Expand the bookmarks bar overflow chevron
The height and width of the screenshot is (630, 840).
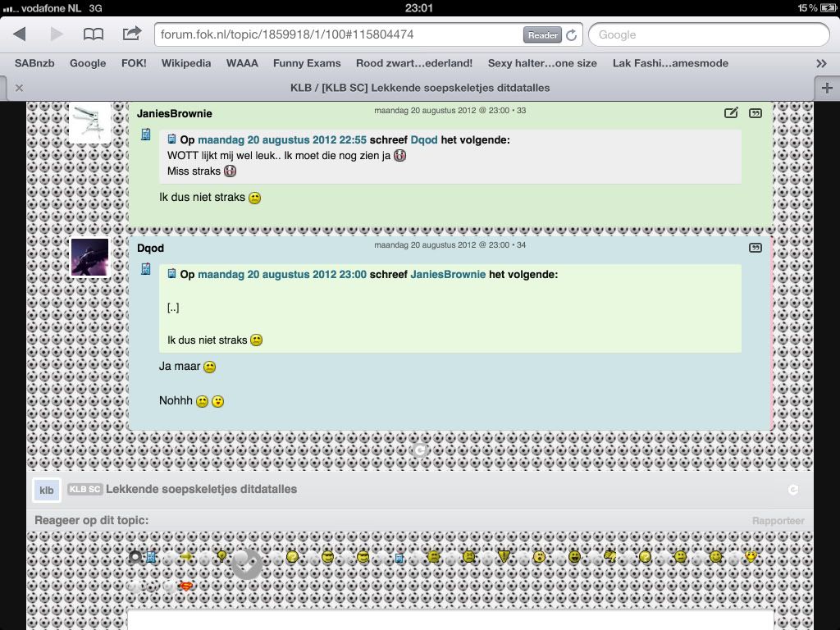pyautogui.click(x=821, y=63)
